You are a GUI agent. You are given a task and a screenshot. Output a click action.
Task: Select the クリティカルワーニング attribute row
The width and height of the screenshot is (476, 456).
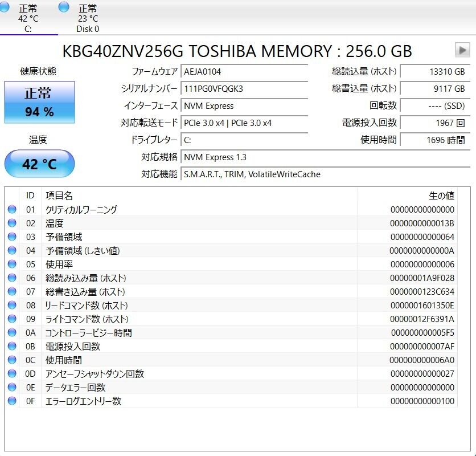pyautogui.click(x=231, y=209)
